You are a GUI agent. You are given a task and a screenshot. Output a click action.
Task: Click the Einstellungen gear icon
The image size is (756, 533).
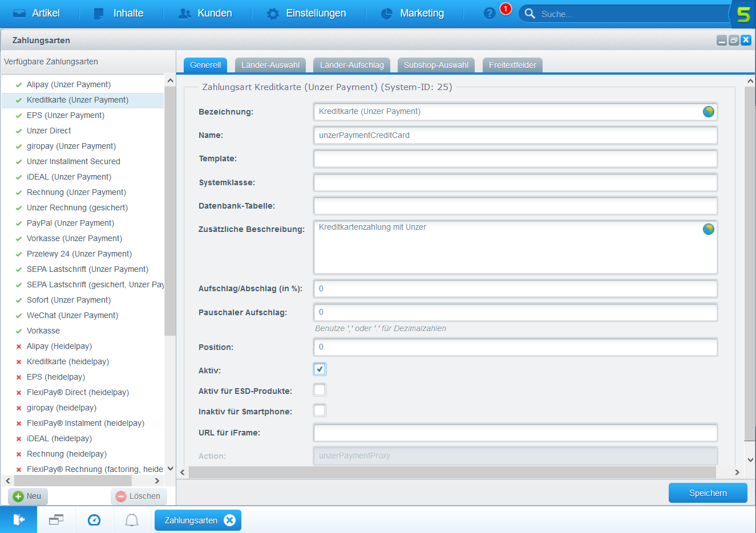click(x=273, y=14)
